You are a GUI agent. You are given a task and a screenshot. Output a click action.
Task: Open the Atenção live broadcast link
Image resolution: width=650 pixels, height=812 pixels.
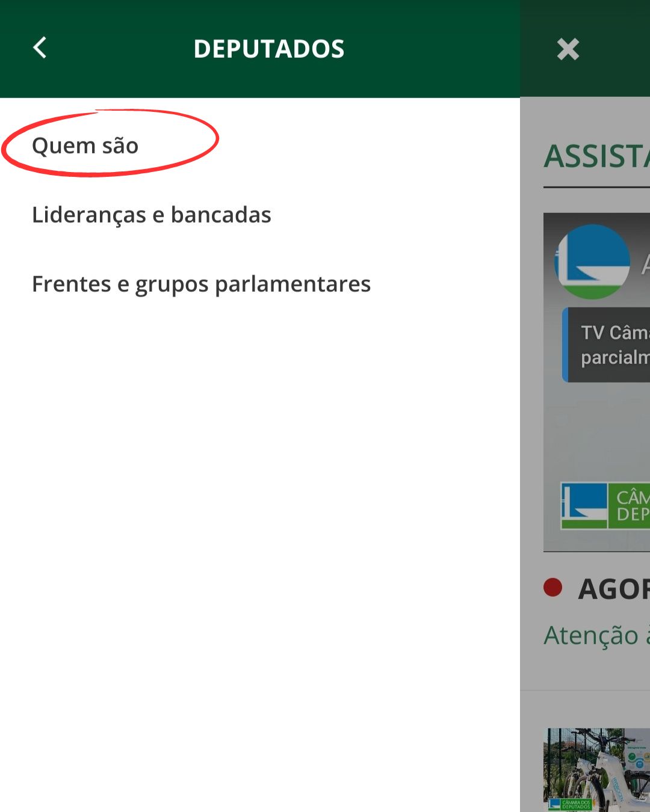coord(597,635)
